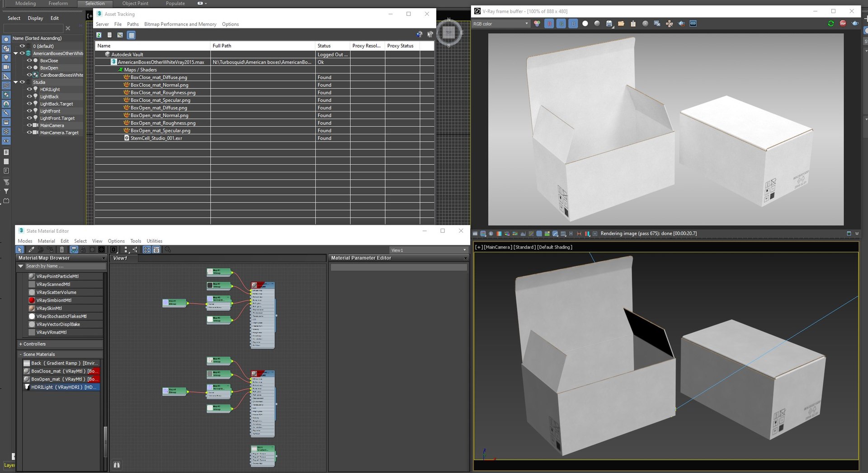Open the Paths menu in Asset Tracking
The height and width of the screenshot is (473, 868).
tap(133, 24)
